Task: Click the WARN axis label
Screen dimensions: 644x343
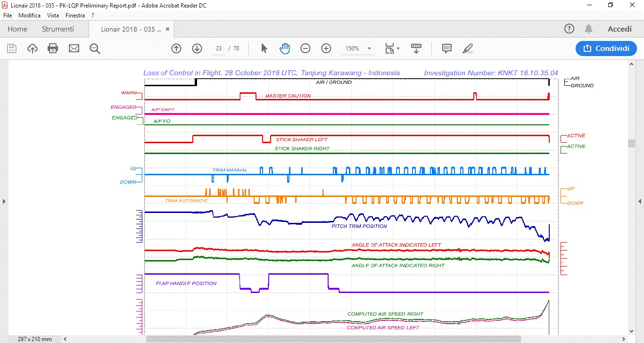Action: 129,93
